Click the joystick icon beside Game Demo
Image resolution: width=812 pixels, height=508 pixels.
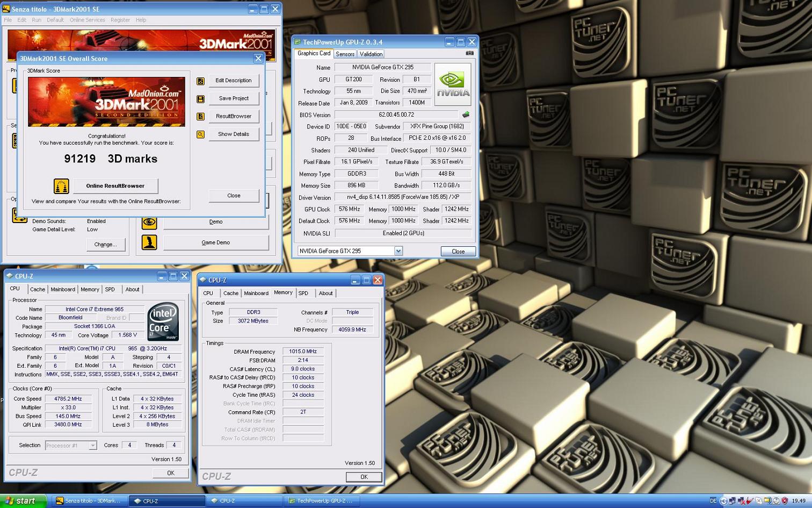(x=149, y=242)
